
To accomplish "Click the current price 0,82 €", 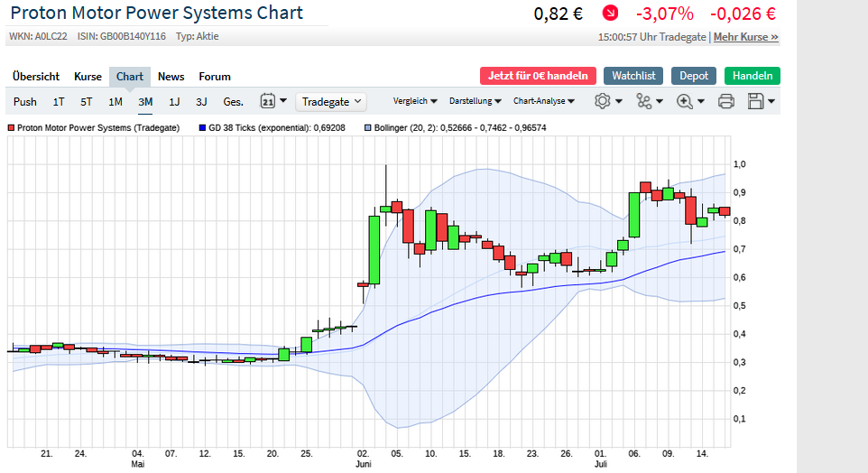I will tap(558, 14).
